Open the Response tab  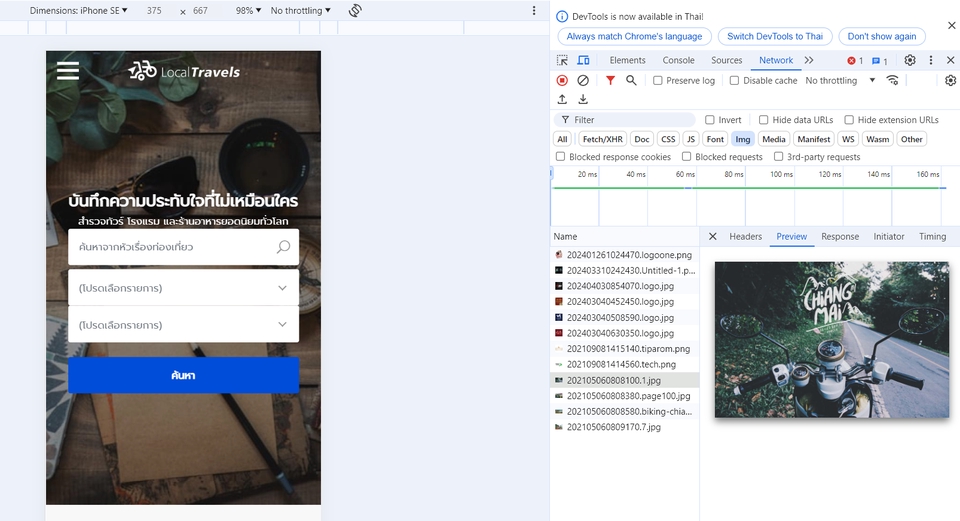click(840, 236)
